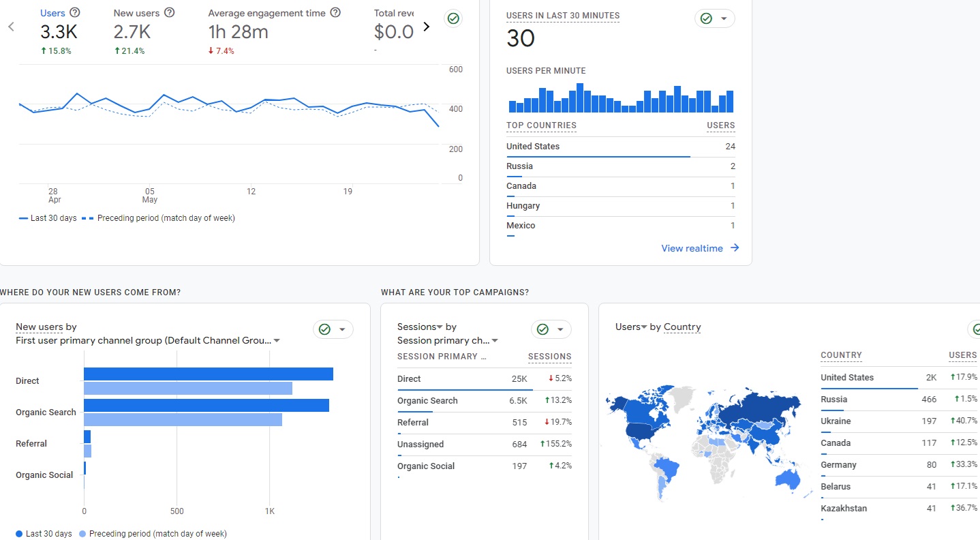This screenshot has width=980, height=540.
Task: Click USERS IN LAST 30 MINUTES heading
Action: point(563,16)
